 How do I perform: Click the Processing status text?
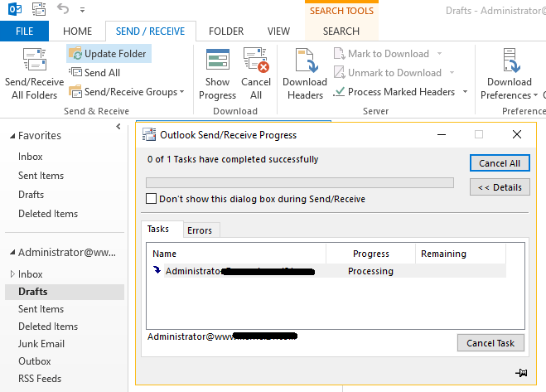click(370, 271)
